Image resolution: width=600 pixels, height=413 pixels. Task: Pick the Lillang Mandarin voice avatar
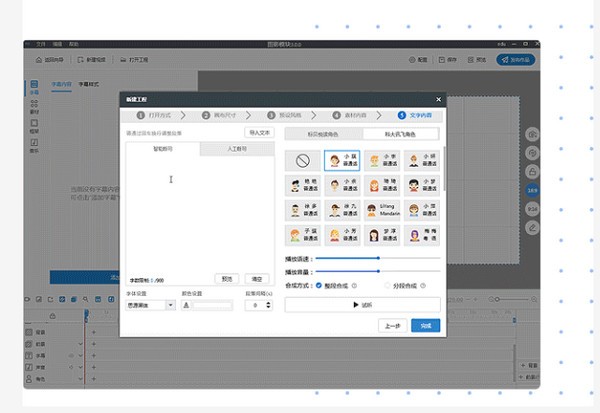[x=382, y=210]
